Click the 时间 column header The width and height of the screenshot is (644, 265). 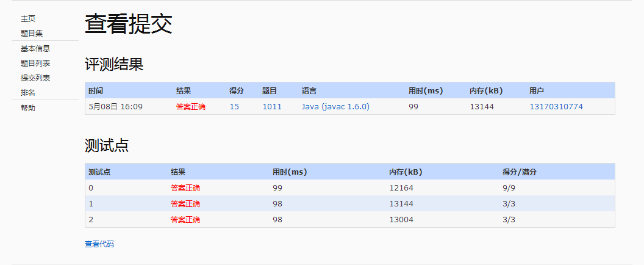(x=95, y=90)
